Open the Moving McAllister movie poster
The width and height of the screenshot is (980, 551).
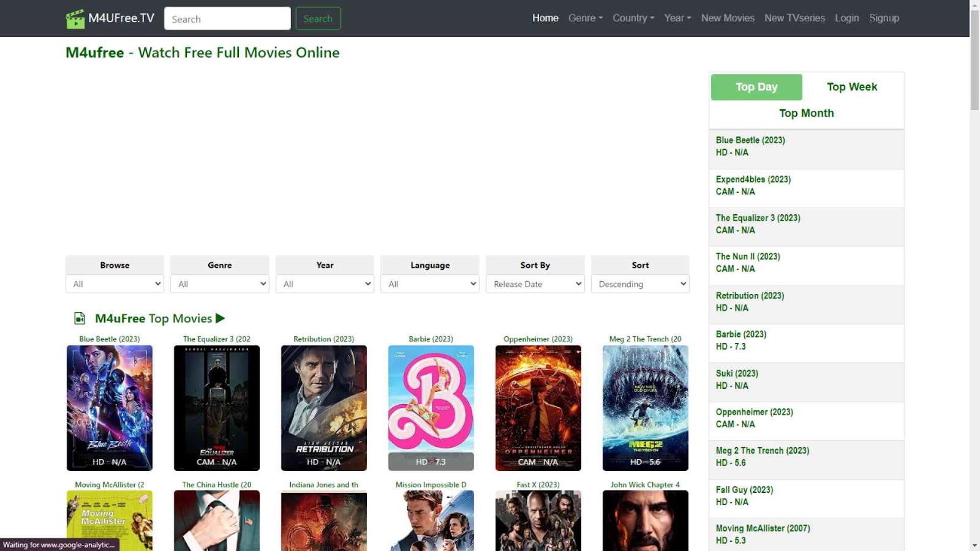coord(110,520)
